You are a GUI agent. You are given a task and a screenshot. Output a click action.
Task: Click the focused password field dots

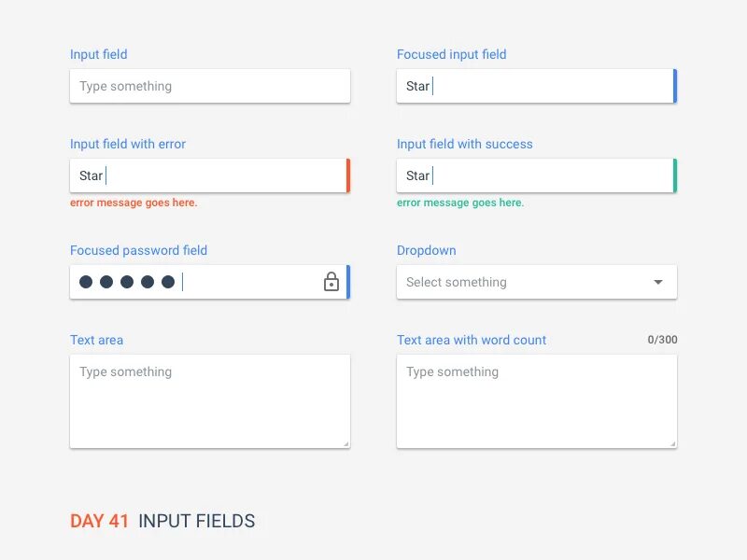pos(127,282)
